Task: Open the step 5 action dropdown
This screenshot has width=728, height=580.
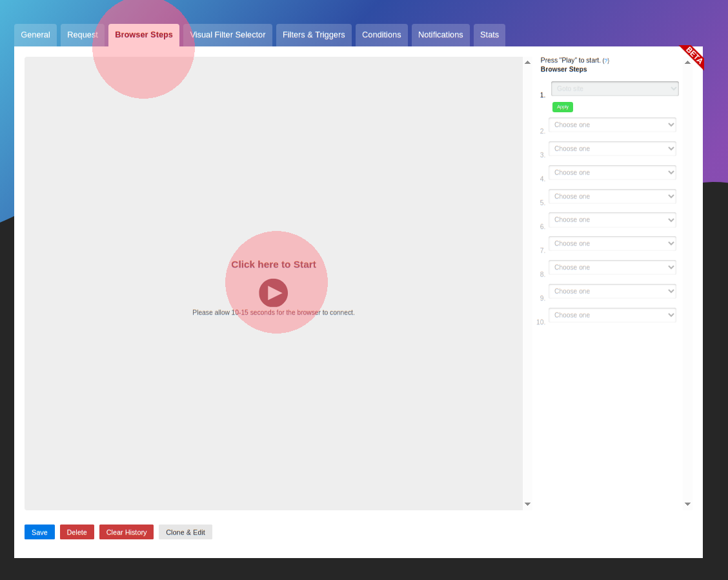Action: pyautogui.click(x=612, y=197)
